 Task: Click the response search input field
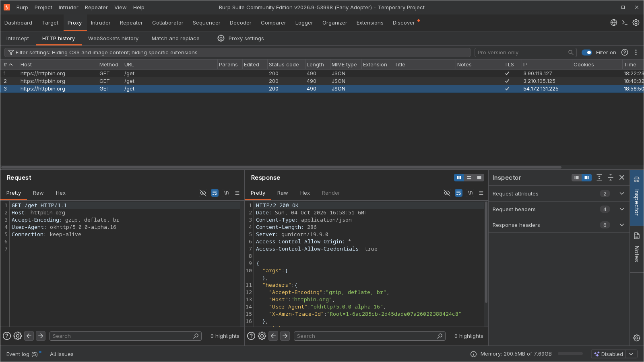[x=369, y=336]
